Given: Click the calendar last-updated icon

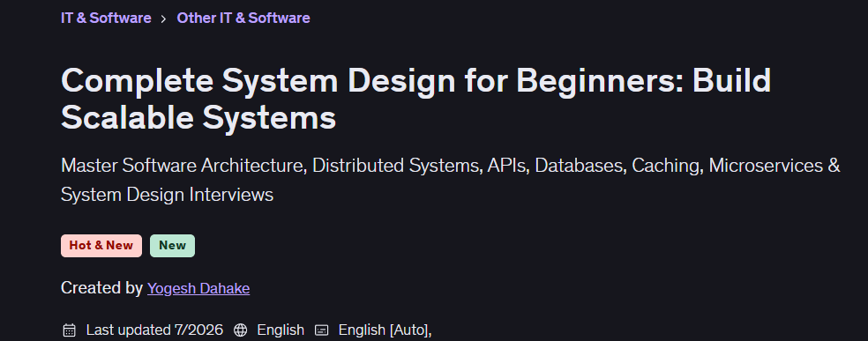Looking at the screenshot, I should [x=69, y=330].
